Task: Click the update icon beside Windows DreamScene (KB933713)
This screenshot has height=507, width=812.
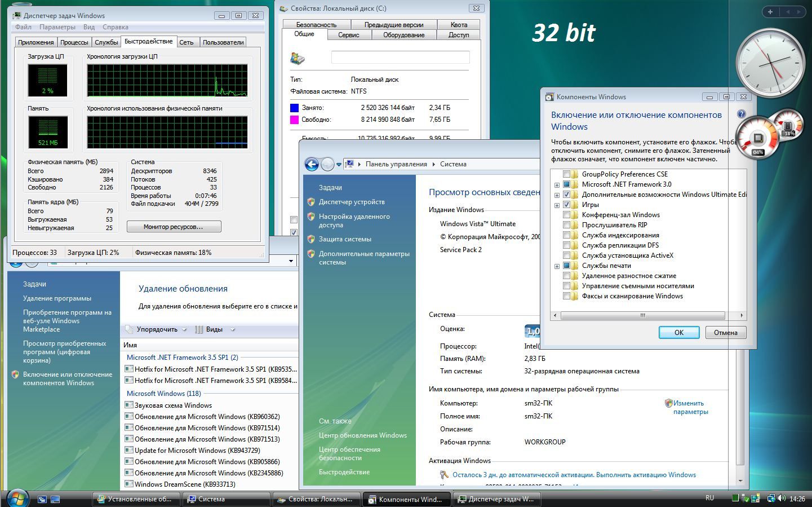Action: [x=129, y=484]
